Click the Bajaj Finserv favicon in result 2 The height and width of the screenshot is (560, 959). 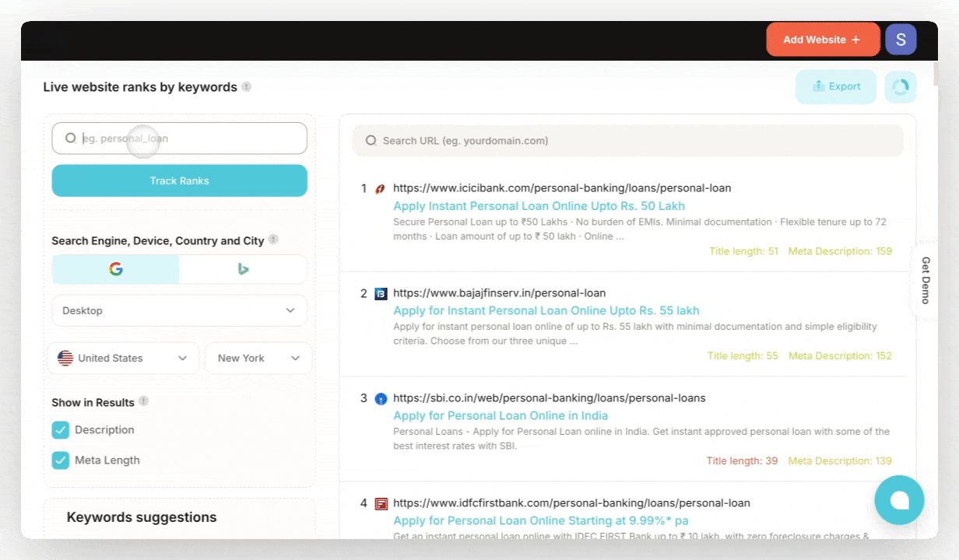(x=380, y=293)
